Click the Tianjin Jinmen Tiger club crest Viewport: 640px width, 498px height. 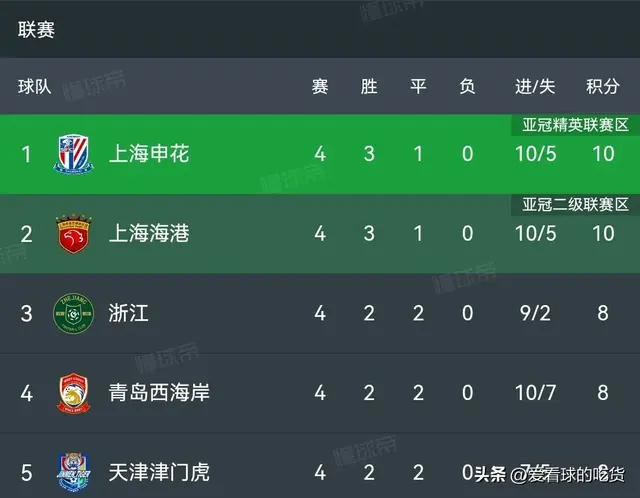[73, 470]
